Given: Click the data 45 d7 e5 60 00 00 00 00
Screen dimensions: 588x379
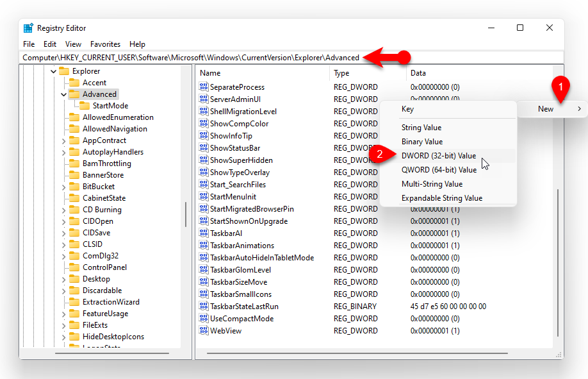Looking at the screenshot, I should 448,306.
